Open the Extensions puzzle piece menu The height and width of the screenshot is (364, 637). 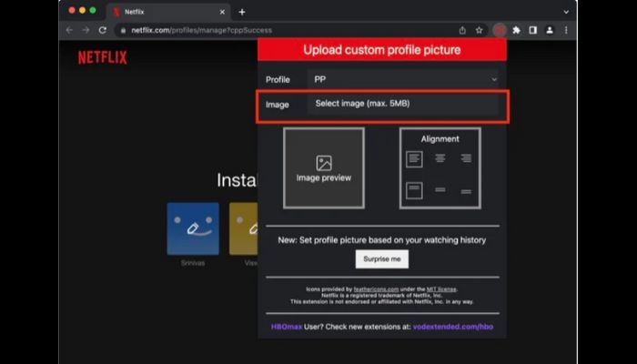[516, 30]
